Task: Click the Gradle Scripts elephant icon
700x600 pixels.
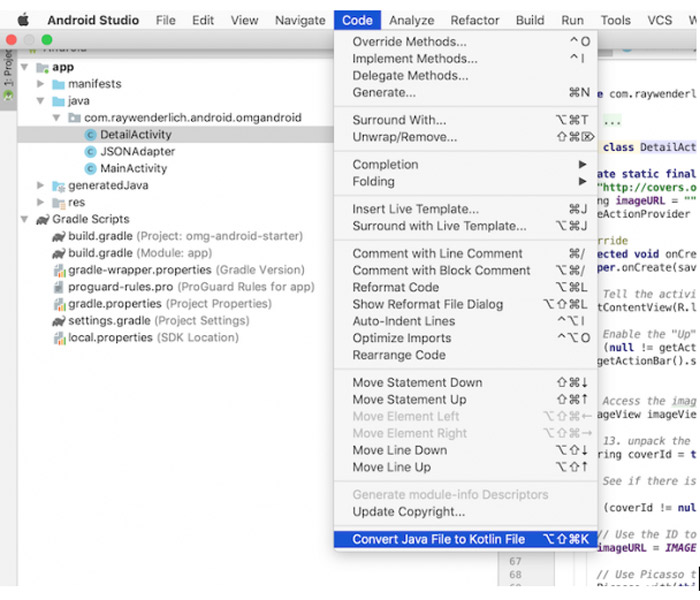Action: [43, 219]
